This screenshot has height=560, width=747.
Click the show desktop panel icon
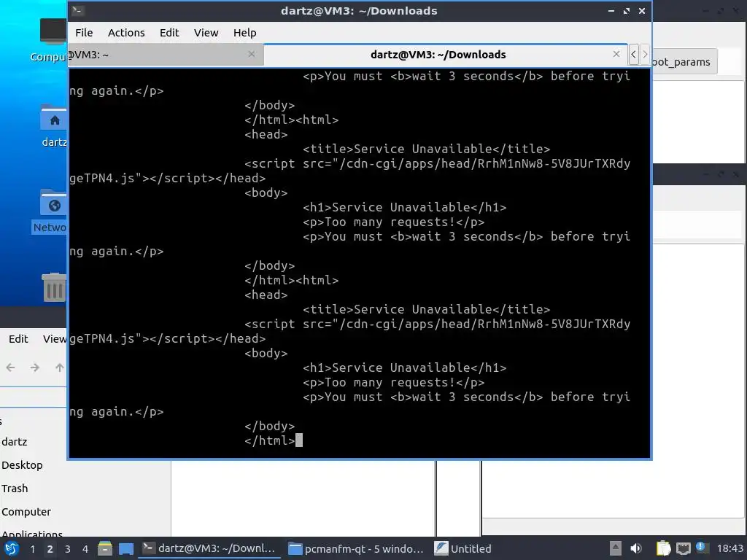(126, 549)
